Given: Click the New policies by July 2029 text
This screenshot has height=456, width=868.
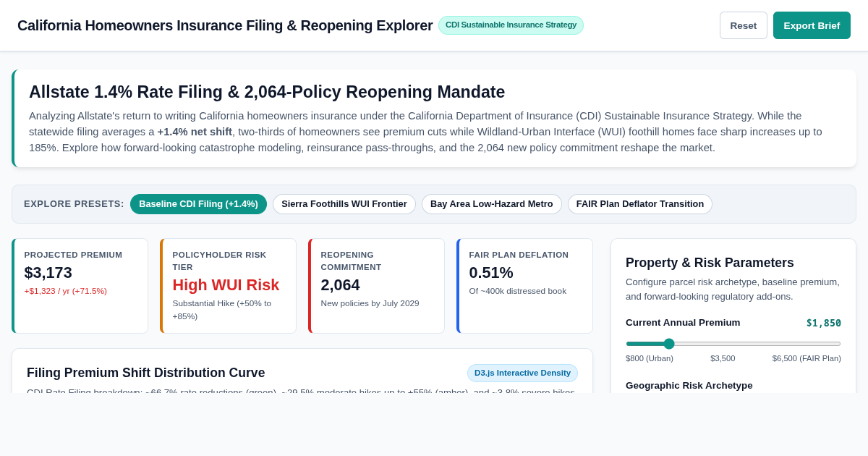Looking at the screenshot, I should pyautogui.click(x=370, y=303).
